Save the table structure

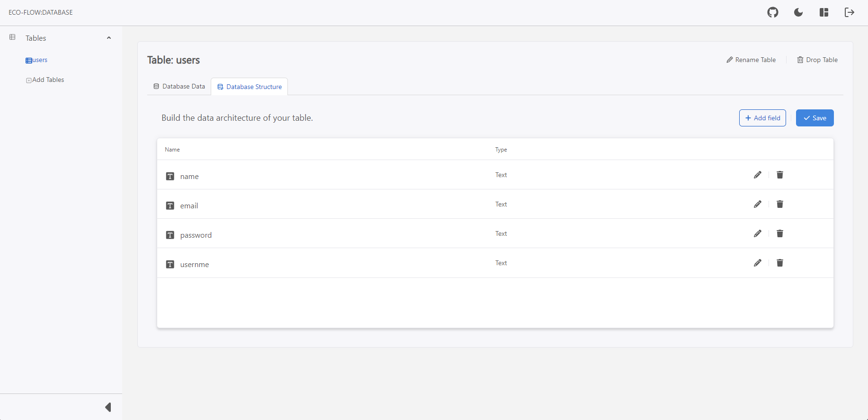click(x=815, y=118)
